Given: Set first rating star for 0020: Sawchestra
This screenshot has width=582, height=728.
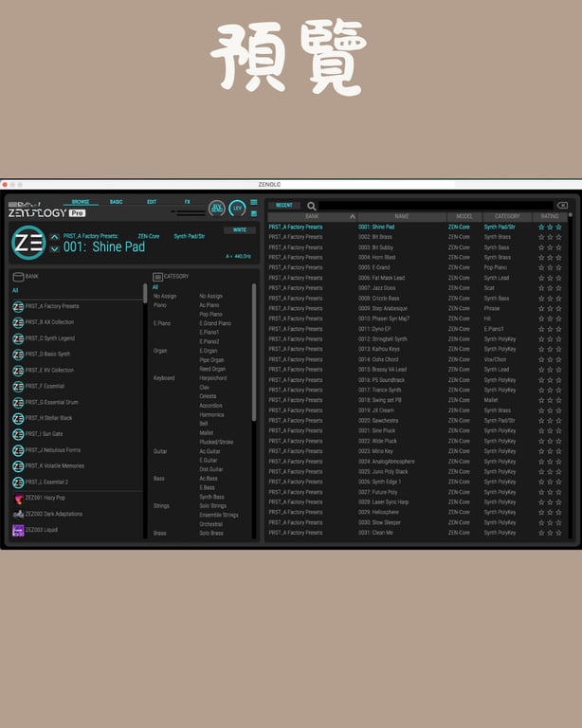Looking at the screenshot, I should [x=541, y=421].
